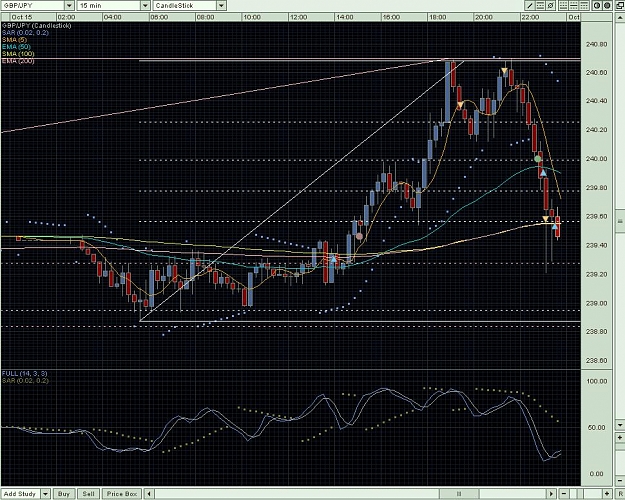Click the vertical zoom in plus button
625x500 pixels.
[x=620, y=437]
